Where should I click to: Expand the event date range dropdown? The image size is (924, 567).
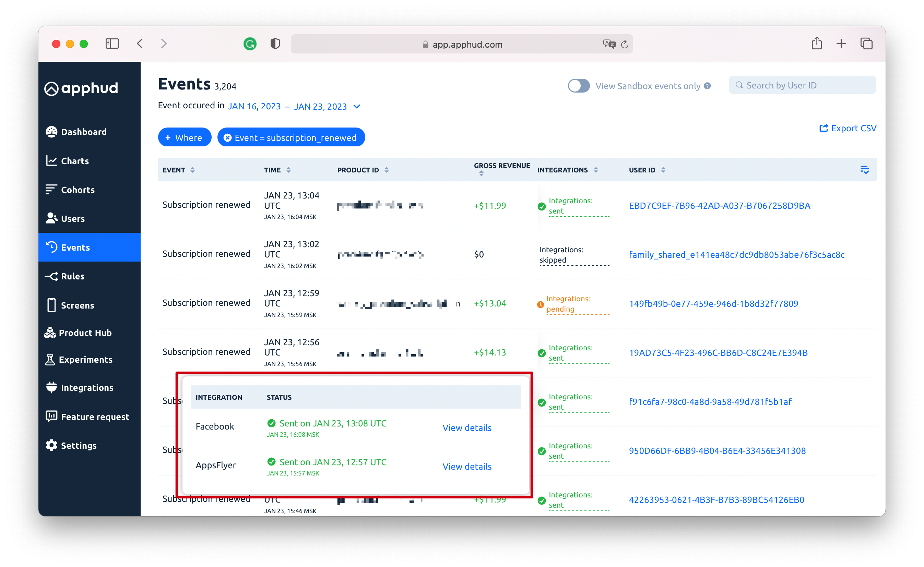click(x=357, y=107)
